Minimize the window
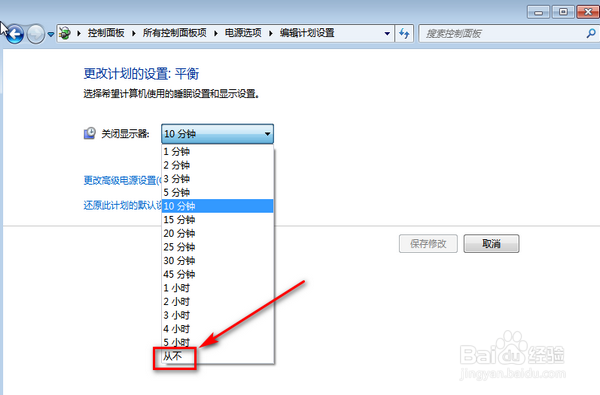The image size is (600, 395). coord(538,12)
